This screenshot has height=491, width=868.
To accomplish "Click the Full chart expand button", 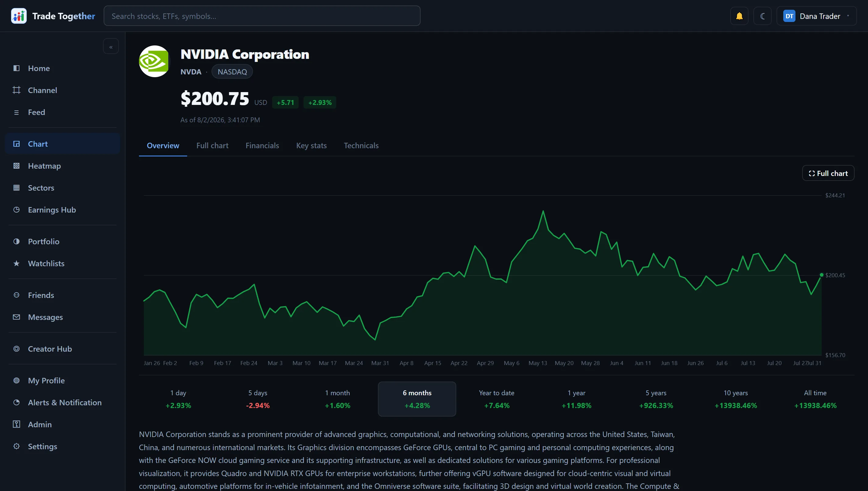I will pos(828,173).
